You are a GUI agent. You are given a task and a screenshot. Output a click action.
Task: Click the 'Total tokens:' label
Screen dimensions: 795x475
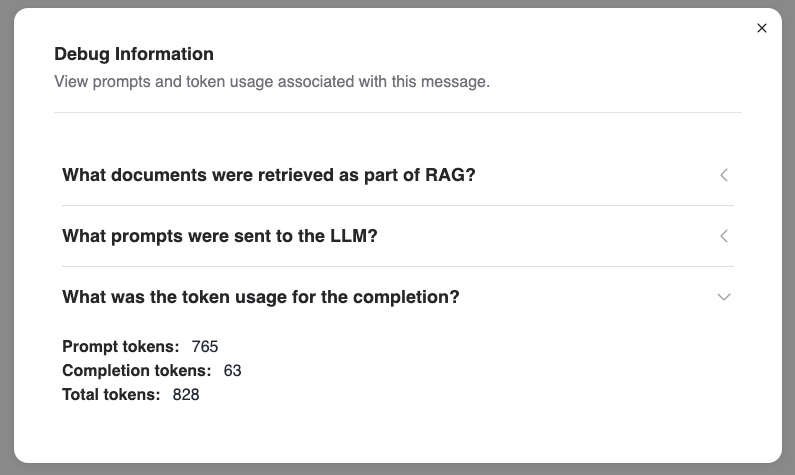[x=111, y=395]
